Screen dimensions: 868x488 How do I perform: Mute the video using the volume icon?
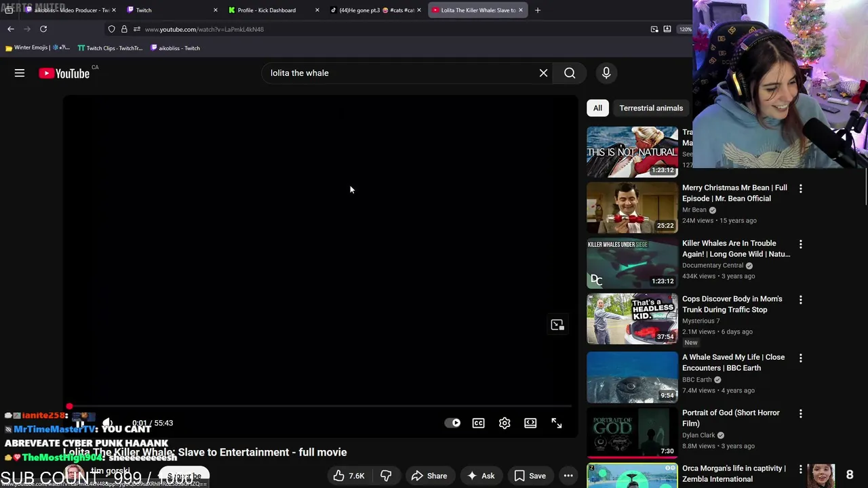107,424
